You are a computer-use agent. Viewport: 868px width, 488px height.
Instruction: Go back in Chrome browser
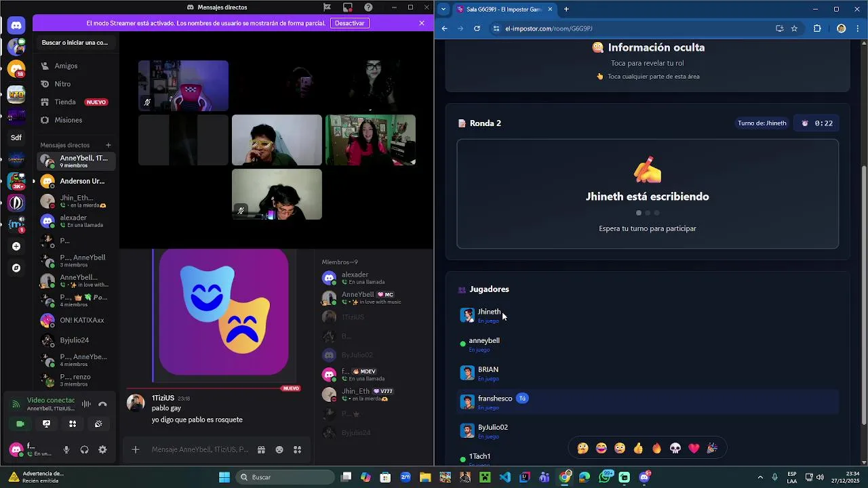[x=444, y=28]
